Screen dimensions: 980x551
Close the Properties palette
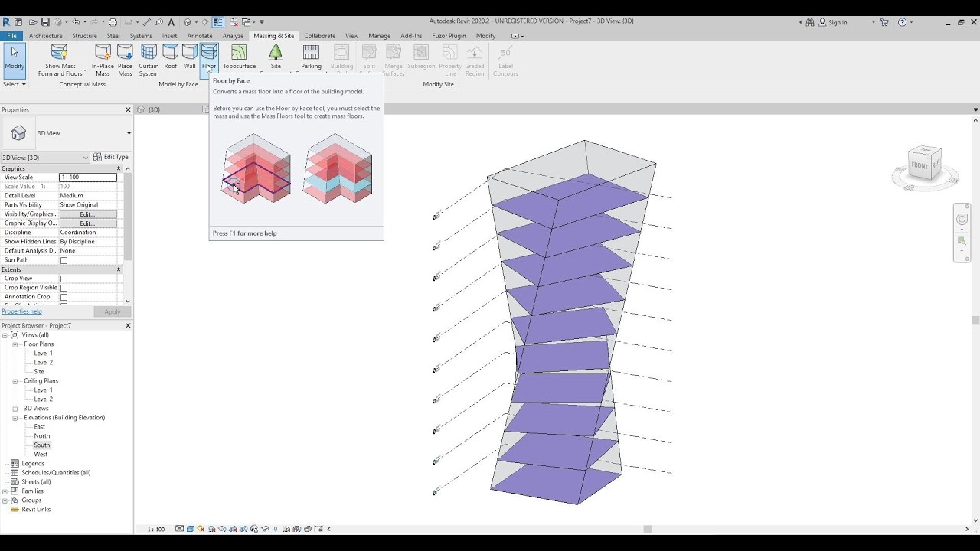tap(128, 110)
